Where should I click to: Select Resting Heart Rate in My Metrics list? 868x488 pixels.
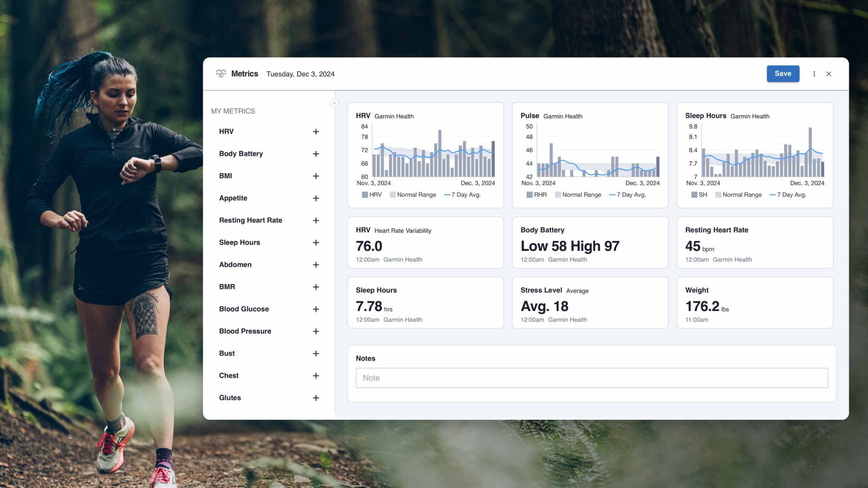[250, 220]
